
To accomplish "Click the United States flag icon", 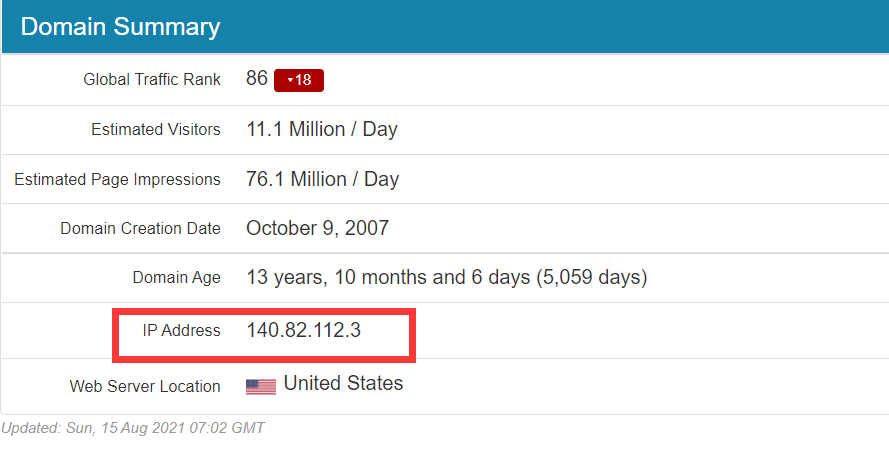I will [x=261, y=387].
